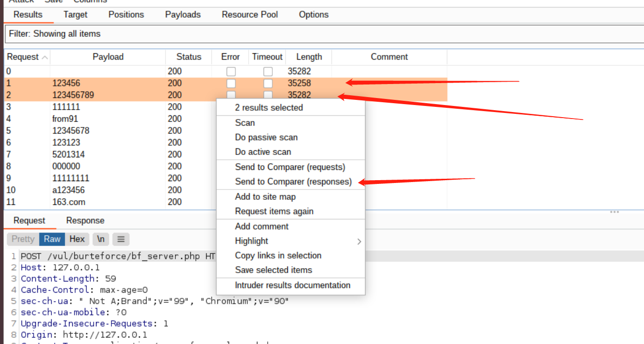Image resolution: width=644 pixels, height=344 pixels.
Task: Click the Host header line
Action: click(x=60, y=267)
